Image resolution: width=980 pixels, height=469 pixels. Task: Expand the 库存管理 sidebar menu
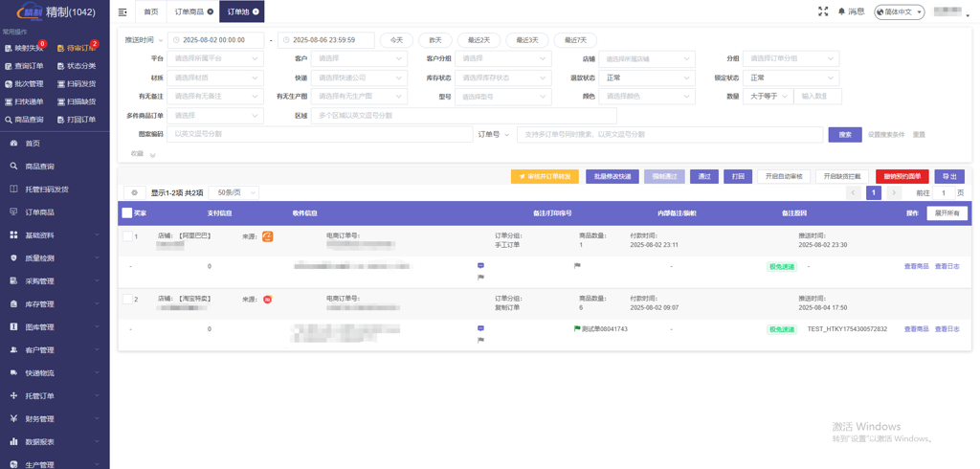[55, 304]
